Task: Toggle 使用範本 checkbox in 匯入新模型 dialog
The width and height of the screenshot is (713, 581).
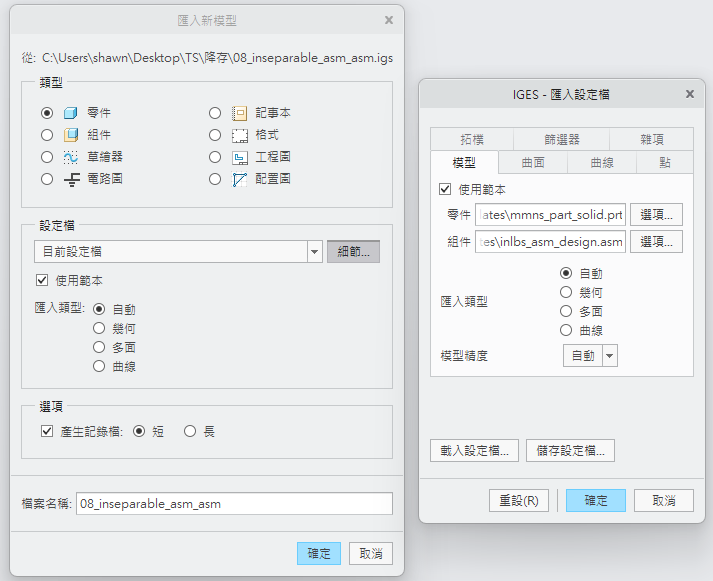Action: point(43,280)
